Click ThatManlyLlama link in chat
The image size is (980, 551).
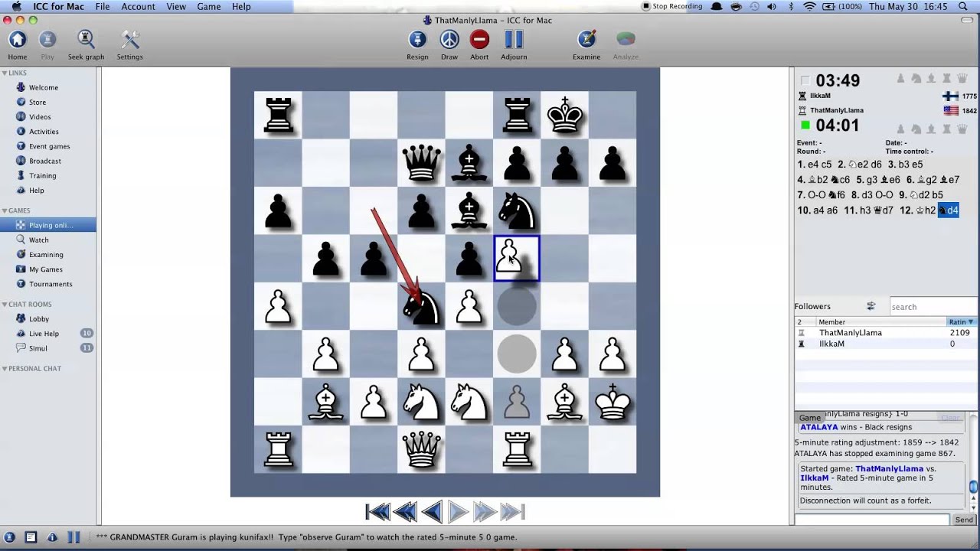pos(889,468)
